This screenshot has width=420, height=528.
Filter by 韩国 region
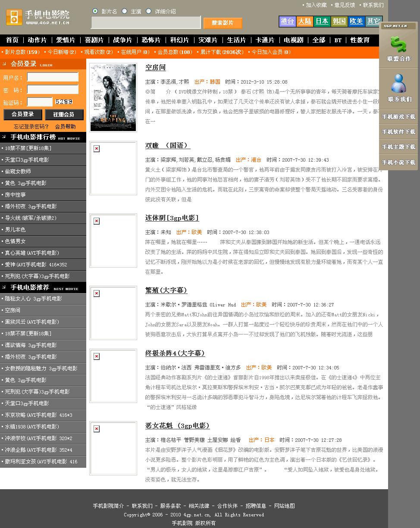point(339,21)
